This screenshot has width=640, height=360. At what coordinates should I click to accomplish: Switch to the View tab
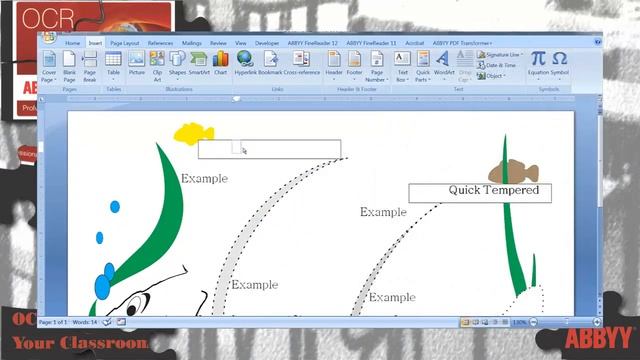(x=240, y=43)
